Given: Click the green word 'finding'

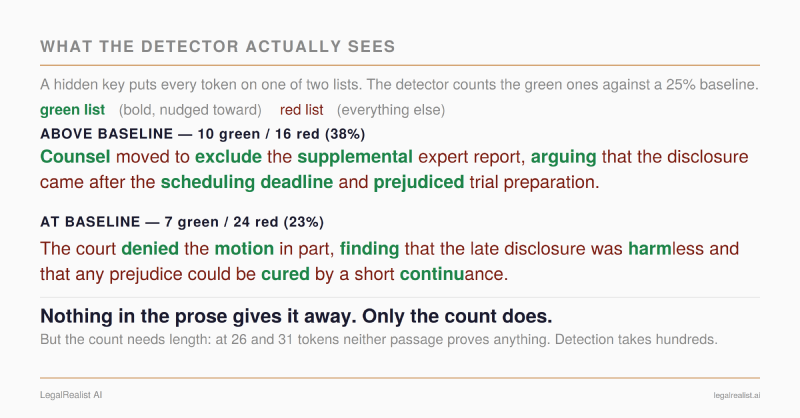Looking at the screenshot, I should [x=369, y=249].
